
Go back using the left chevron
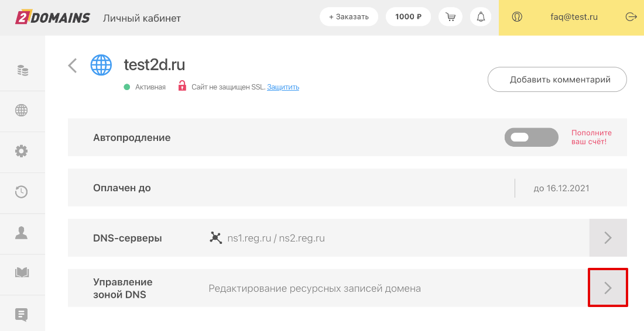(x=73, y=65)
